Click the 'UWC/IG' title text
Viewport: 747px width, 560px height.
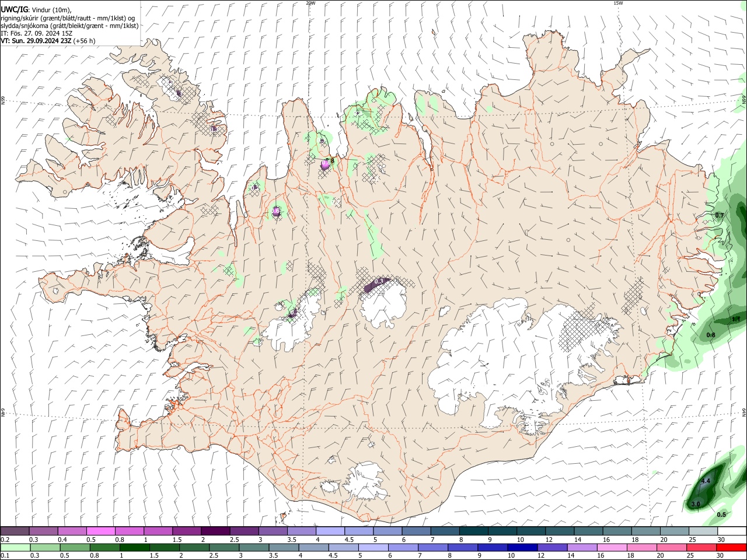tap(13, 9)
